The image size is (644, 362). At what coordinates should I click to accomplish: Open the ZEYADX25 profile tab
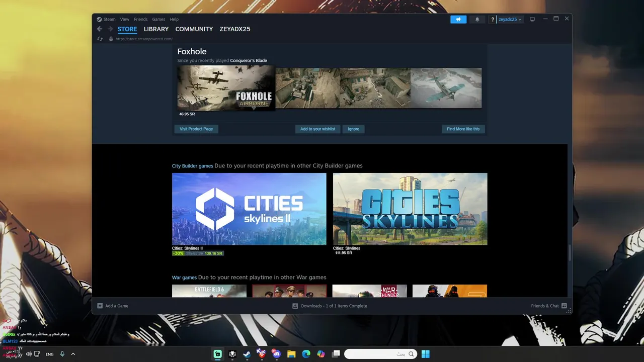pyautogui.click(x=235, y=29)
